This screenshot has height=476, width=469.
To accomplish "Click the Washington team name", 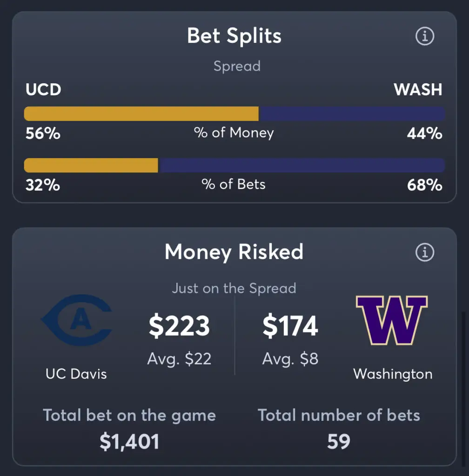I will coord(393,374).
